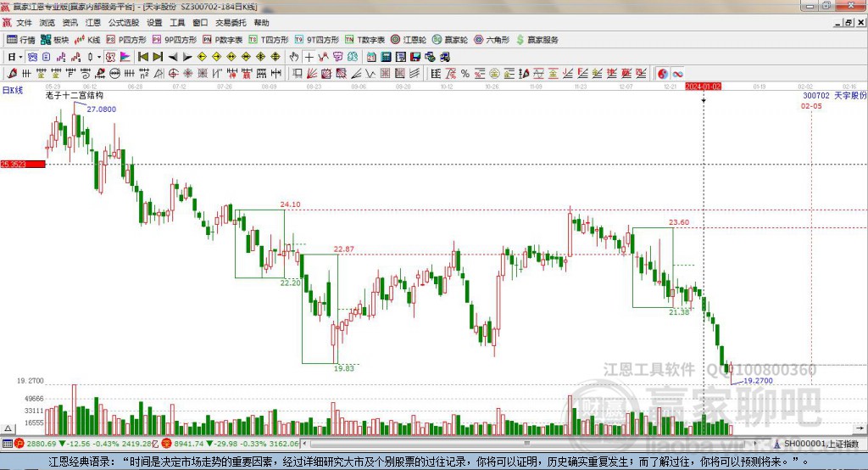
Task: Toggle the crosshair cursor tool
Action: pyautogui.click(x=309, y=57)
